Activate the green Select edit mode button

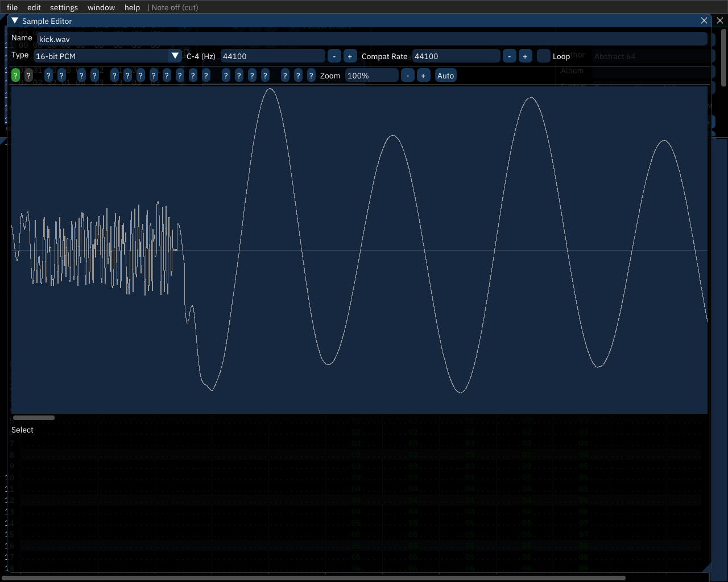[x=15, y=76]
